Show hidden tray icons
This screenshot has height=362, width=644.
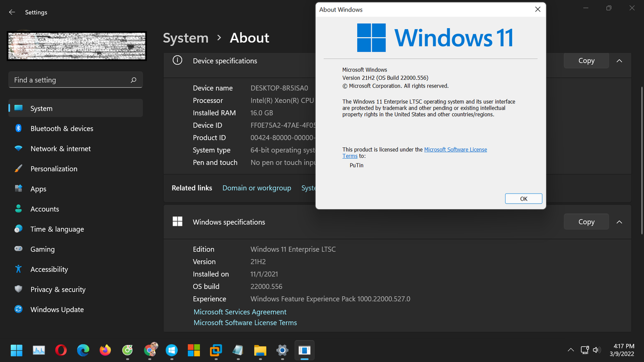tap(571, 350)
